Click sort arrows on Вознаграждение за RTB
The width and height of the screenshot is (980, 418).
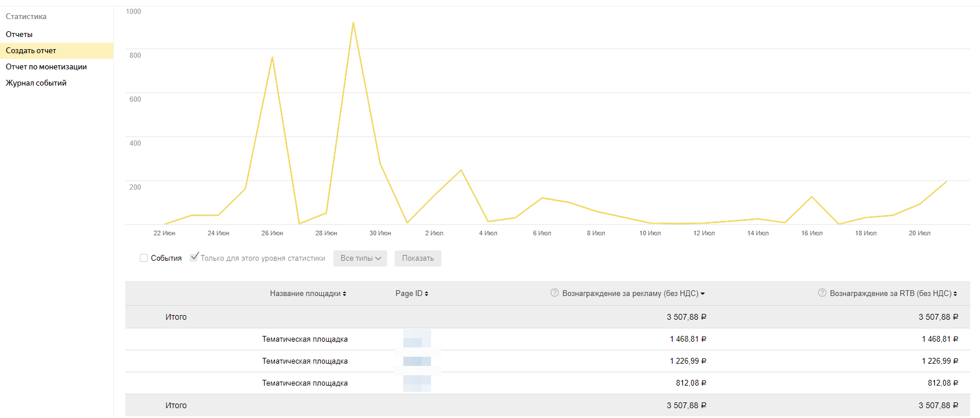point(955,294)
